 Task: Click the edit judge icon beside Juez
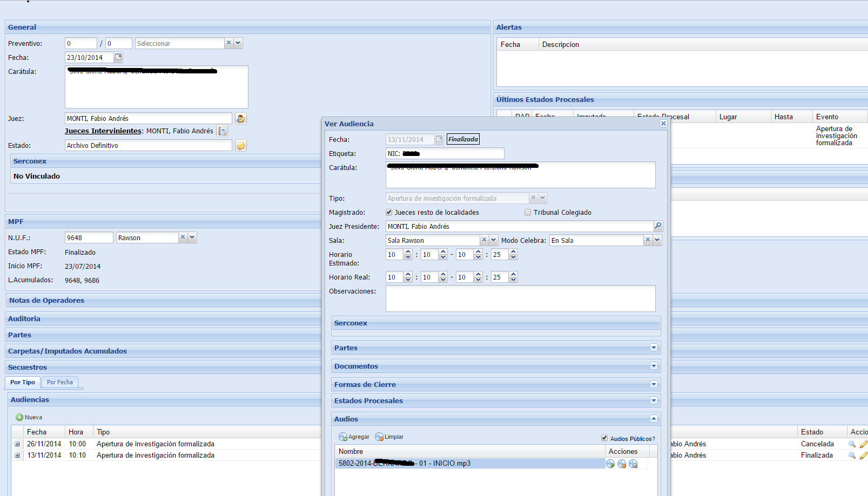point(241,119)
